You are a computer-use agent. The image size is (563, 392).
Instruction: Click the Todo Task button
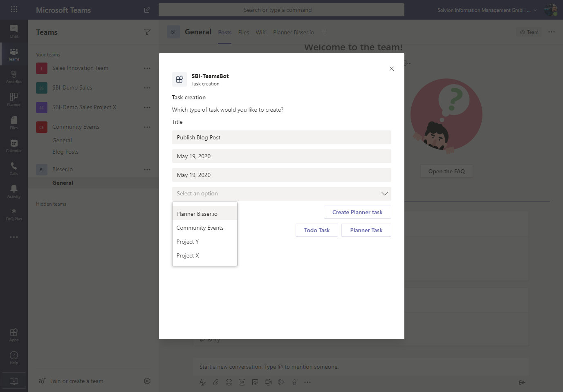(x=317, y=230)
